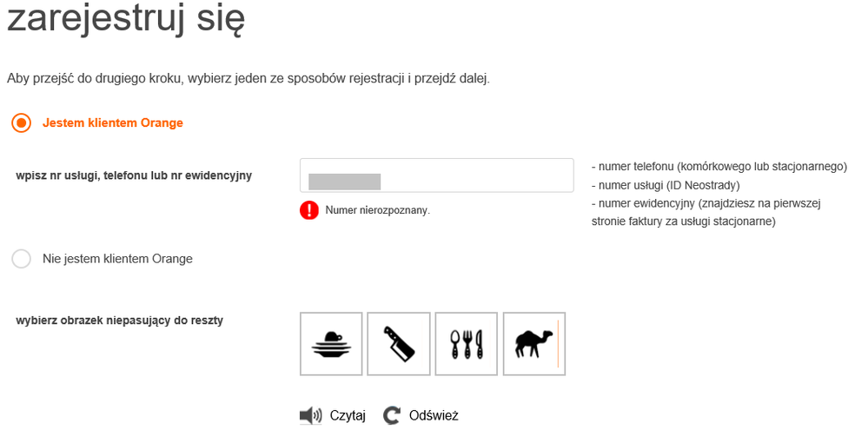Choose the cleaver knife captcha image
Viewport: 868px width, 443px height.
(x=399, y=344)
